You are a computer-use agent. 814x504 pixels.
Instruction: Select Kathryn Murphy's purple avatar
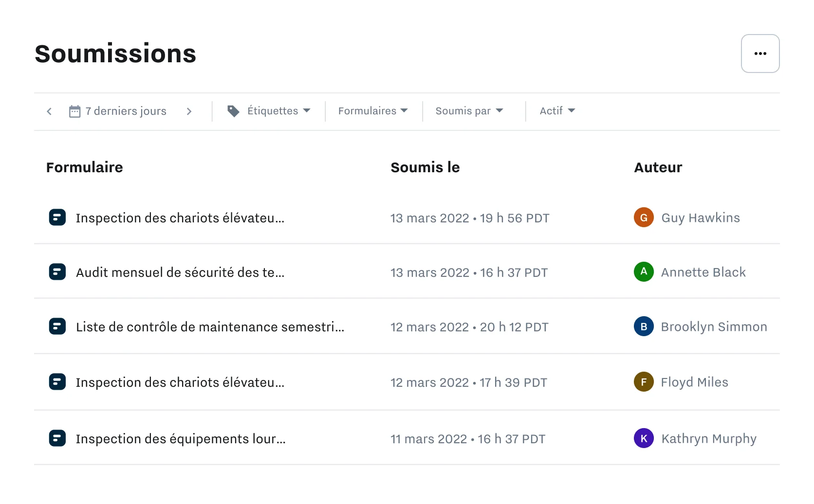(x=644, y=438)
